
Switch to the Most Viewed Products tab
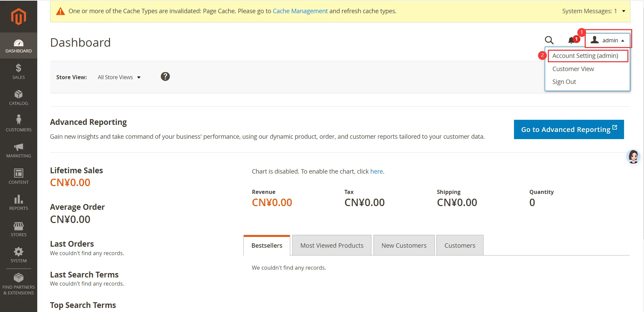click(x=331, y=245)
